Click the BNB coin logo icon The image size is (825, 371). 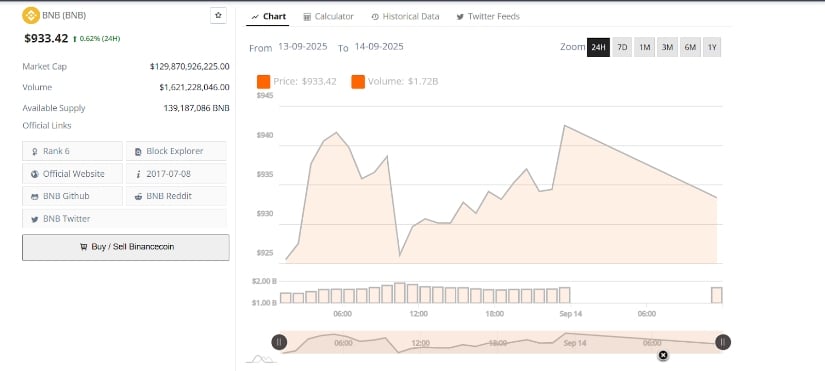31,15
